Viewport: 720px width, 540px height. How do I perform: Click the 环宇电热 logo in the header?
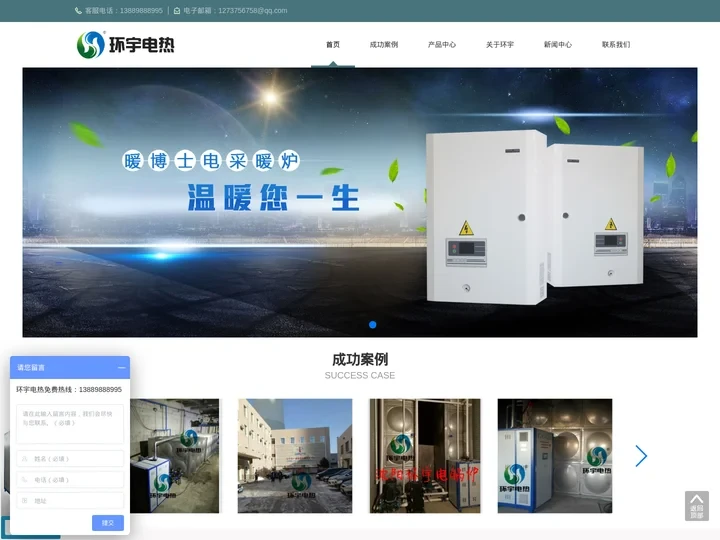click(125, 45)
